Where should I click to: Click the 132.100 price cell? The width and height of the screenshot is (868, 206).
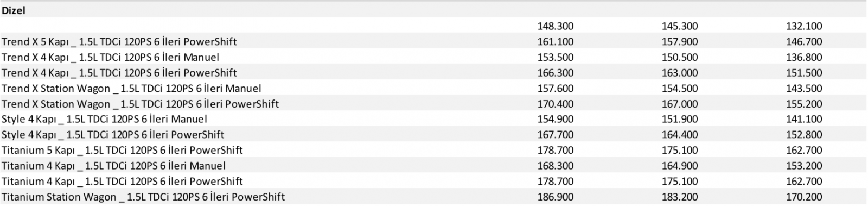tap(804, 26)
